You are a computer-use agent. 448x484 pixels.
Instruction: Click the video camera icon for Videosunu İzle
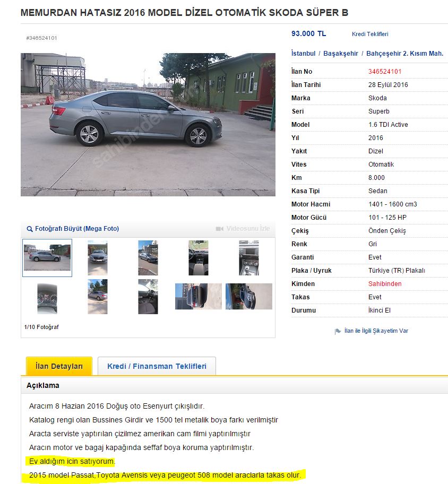coord(220,229)
